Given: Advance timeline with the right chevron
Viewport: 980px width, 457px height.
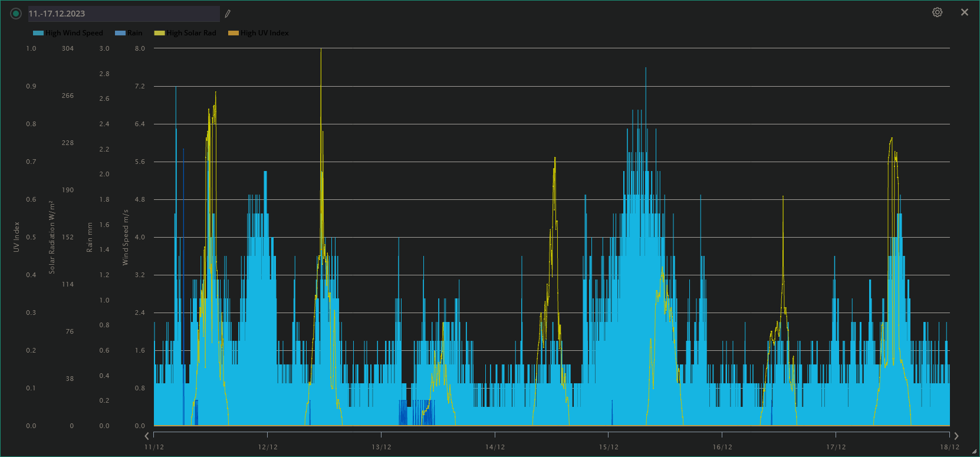Looking at the screenshot, I should coord(956,436).
